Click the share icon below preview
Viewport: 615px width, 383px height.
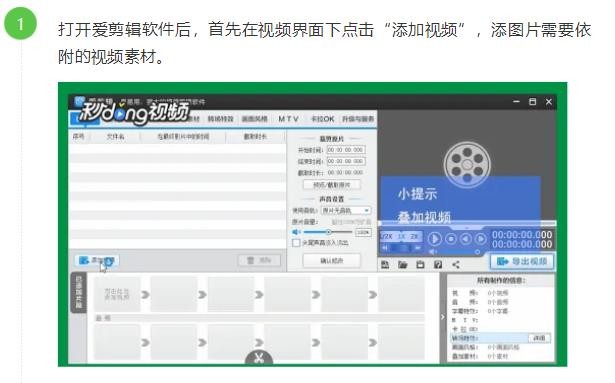[456, 265]
